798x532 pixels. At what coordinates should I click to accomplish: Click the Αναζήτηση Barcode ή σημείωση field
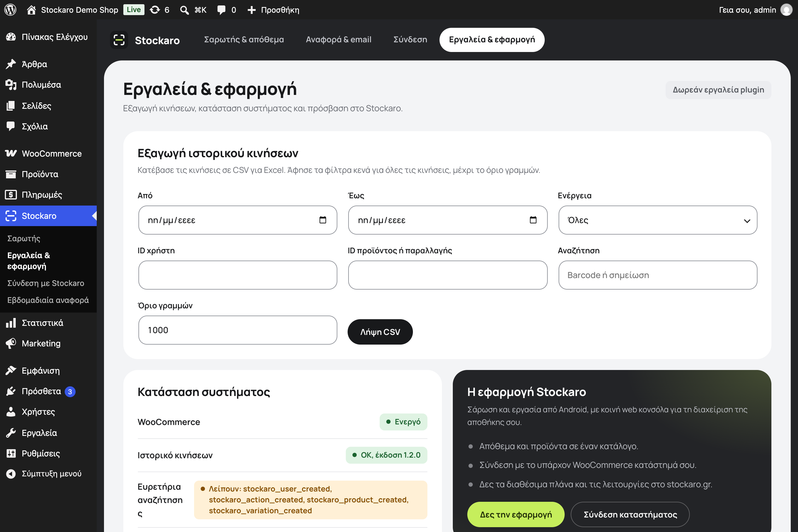click(x=657, y=275)
